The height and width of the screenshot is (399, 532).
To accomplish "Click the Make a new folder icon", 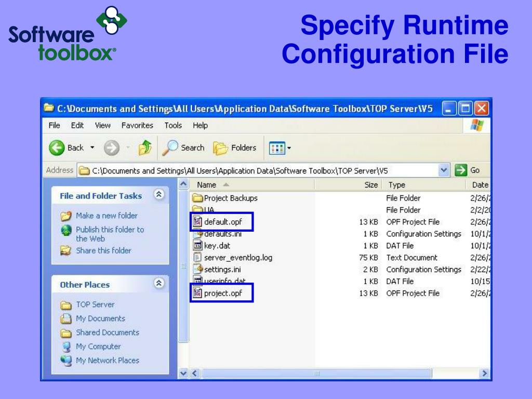I will pos(66,216).
